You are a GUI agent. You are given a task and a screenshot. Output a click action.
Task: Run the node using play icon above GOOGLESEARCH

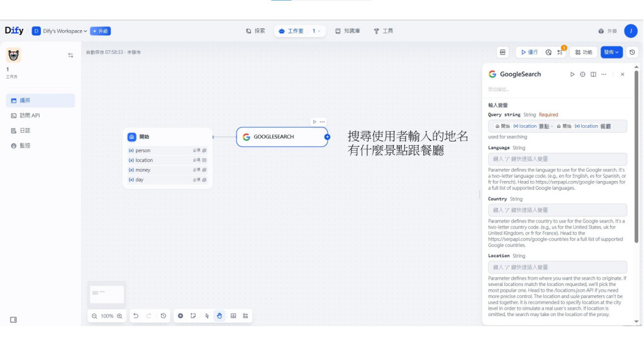pos(314,121)
